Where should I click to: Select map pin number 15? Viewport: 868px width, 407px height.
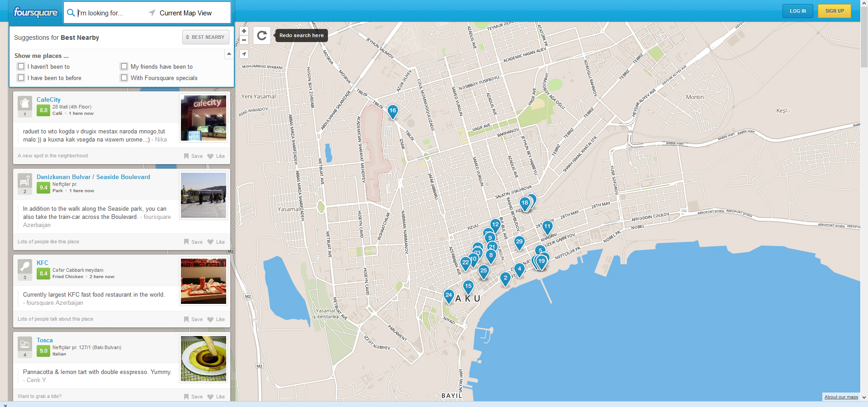coord(468,287)
